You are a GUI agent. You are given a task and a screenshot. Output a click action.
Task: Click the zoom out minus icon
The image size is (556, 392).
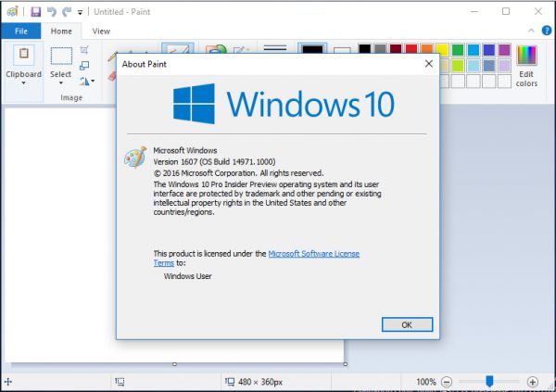(447, 382)
